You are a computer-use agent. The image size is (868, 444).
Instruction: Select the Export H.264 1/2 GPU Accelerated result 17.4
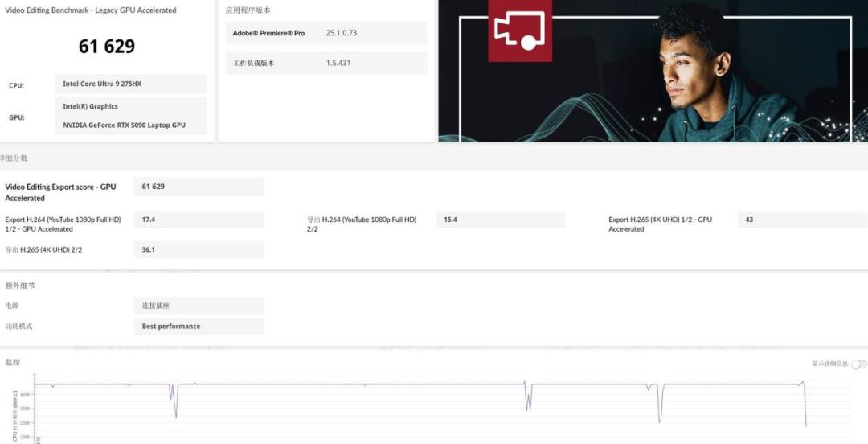coord(199,220)
